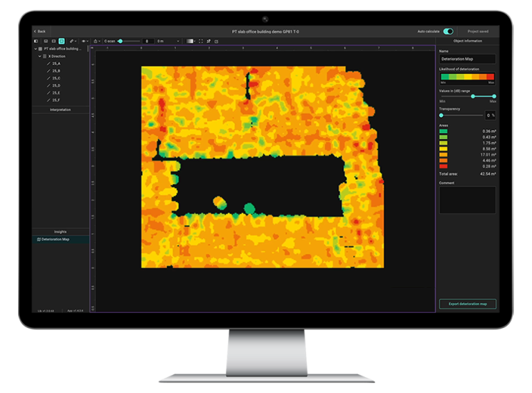This screenshot has height=393, width=532.
Task: Click inside the Comment text box
Action: [x=467, y=200]
